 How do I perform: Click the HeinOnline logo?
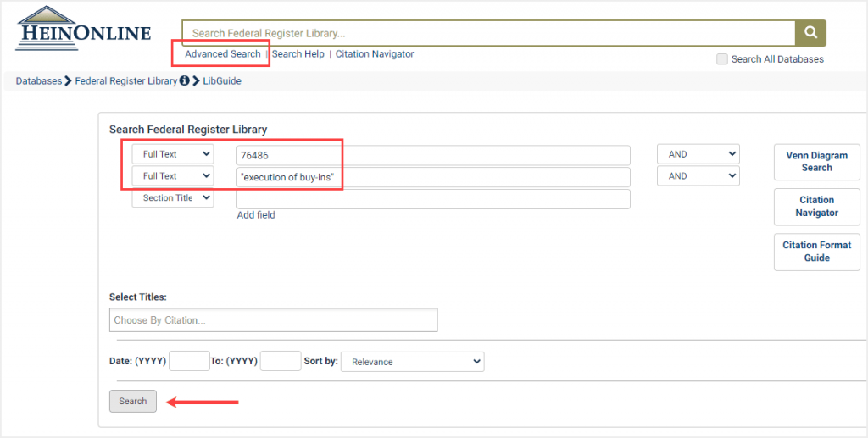(84, 28)
